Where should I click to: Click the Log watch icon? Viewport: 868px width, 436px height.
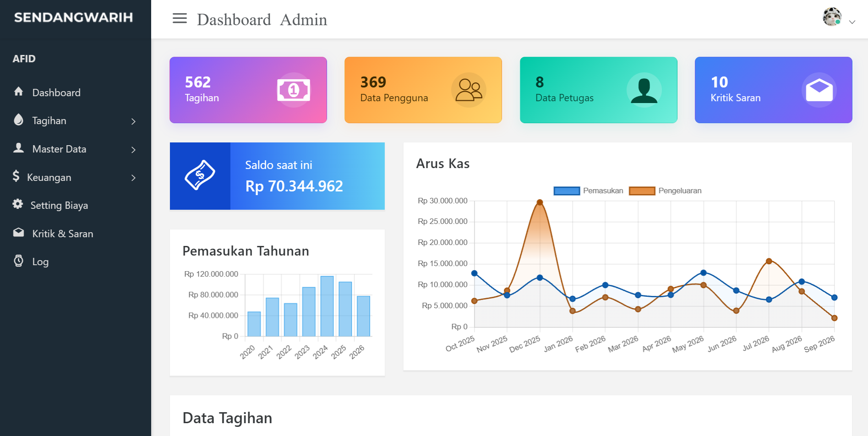pos(18,261)
